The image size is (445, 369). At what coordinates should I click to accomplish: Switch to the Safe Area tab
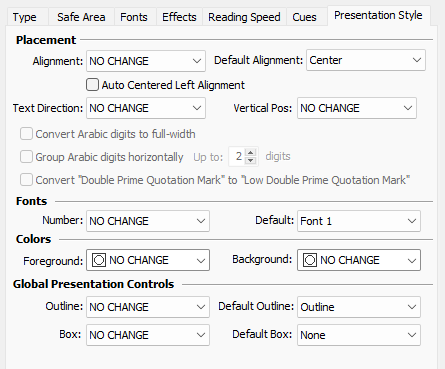coord(81,17)
